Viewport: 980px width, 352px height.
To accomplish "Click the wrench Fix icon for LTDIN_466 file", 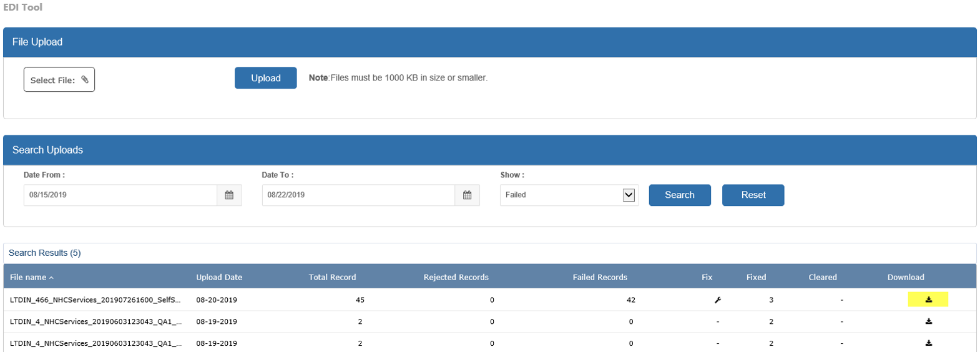I will (x=718, y=300).
